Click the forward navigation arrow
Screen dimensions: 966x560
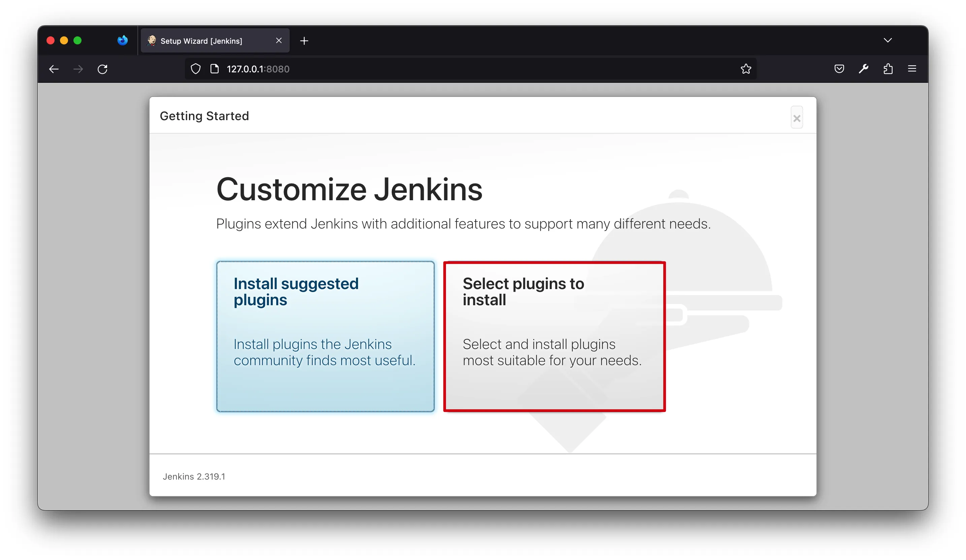78,69
